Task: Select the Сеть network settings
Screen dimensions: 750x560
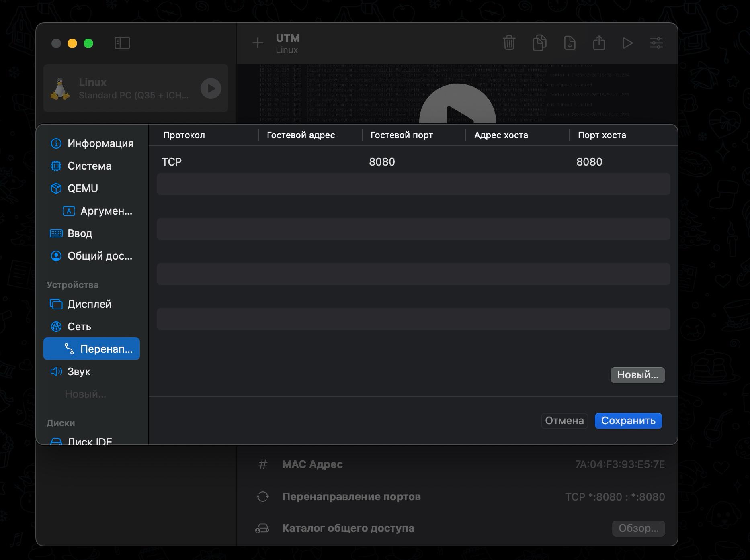Action: click(79, 327)
